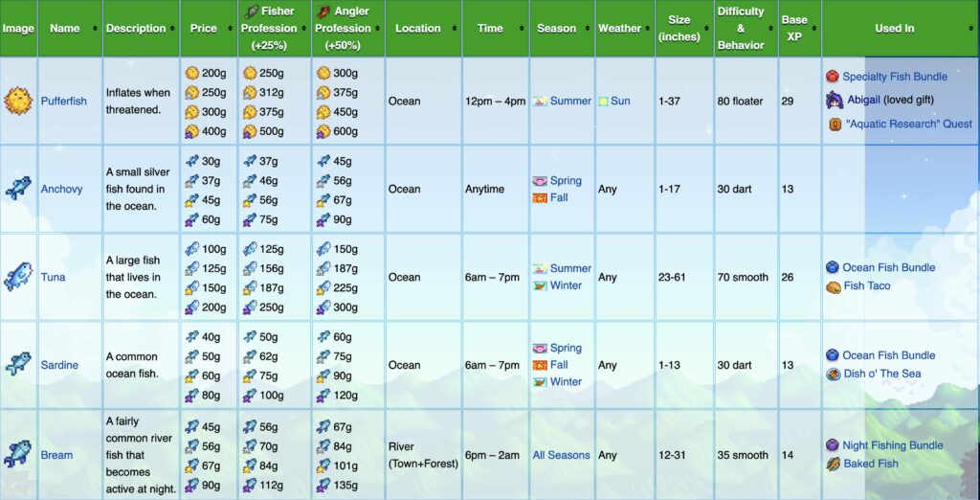Image resolution: width=980 pixels, height=500 pixels.
Task: Click the Sardine fish sprite
Action: point(18,364)
